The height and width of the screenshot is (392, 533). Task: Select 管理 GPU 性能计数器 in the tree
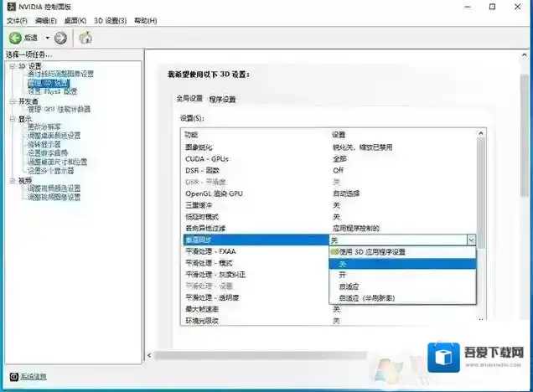coord(60,109)
